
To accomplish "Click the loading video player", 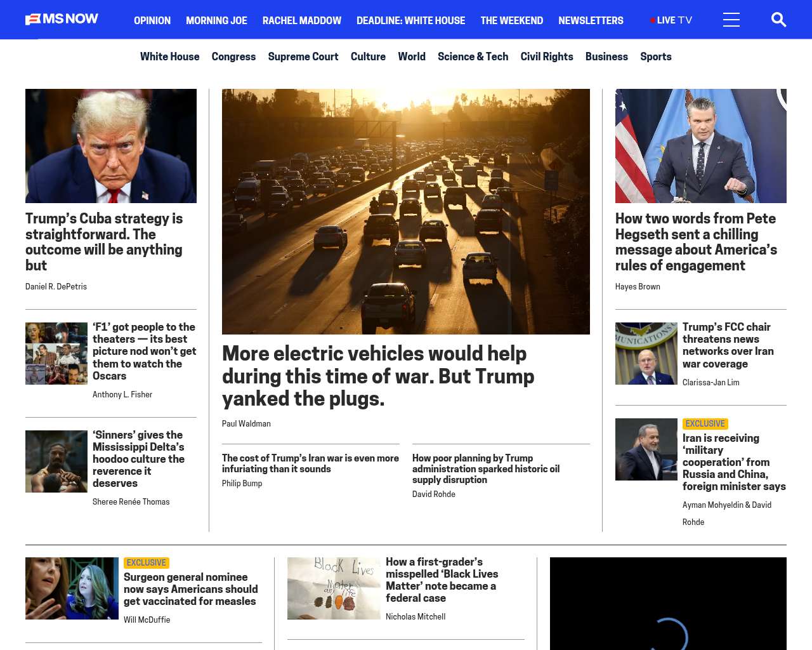I will (668, 604).
